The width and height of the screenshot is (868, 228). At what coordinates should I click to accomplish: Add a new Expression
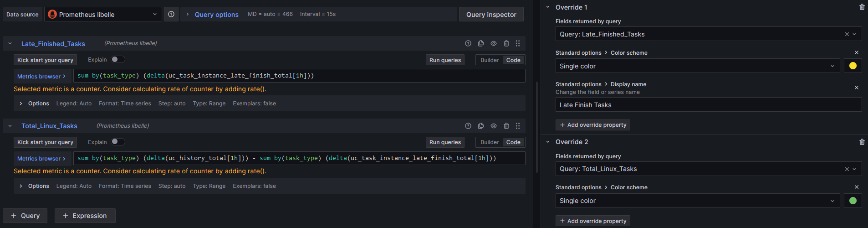[x=85, y=216]
